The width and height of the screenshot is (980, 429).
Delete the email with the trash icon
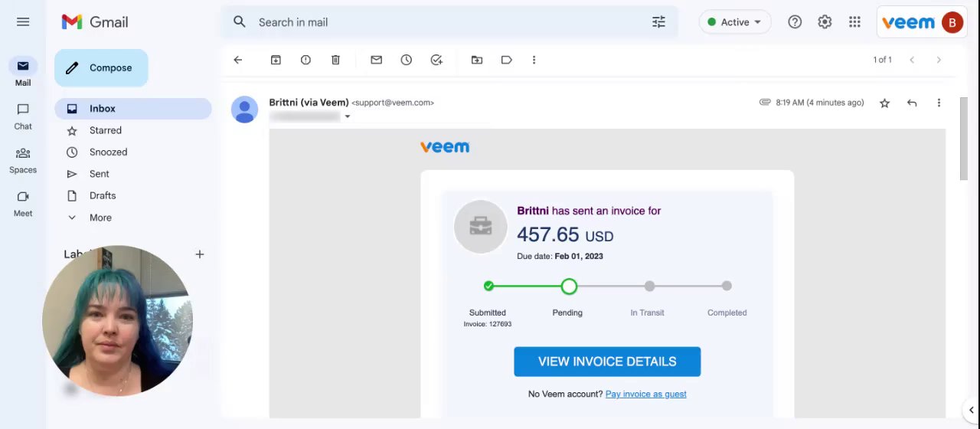coord(335,60)
